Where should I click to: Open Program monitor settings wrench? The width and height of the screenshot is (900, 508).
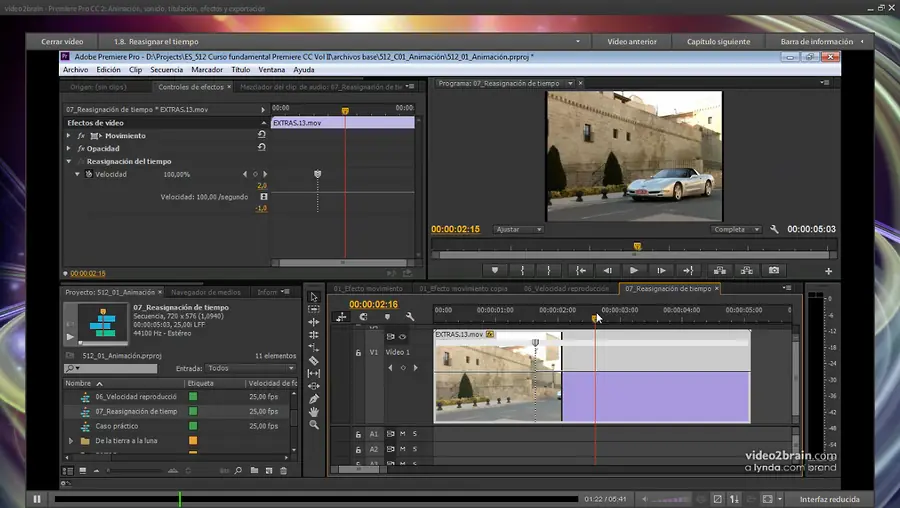tap(774, 229)
